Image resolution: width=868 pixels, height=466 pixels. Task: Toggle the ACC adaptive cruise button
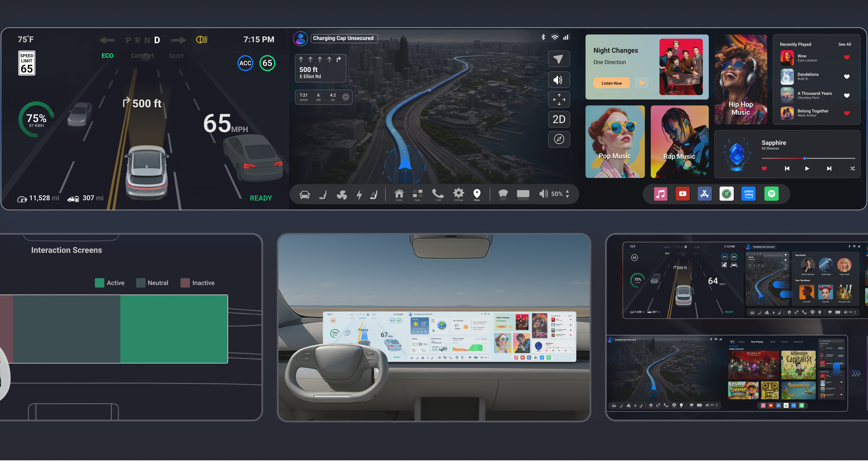245,63
